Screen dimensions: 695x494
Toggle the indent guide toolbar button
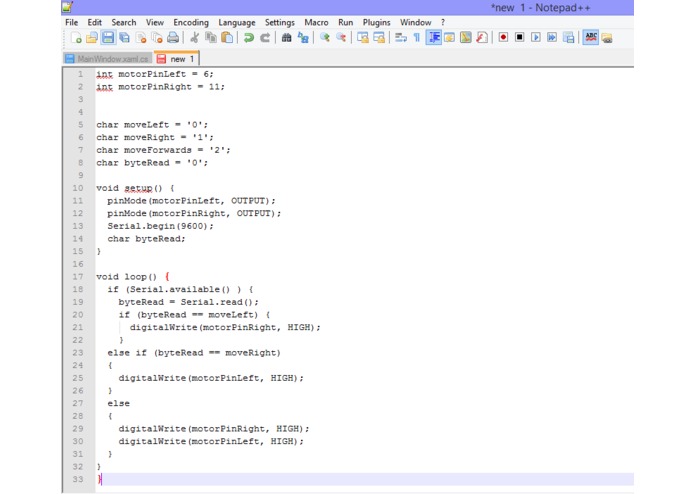tap(433, 38)
